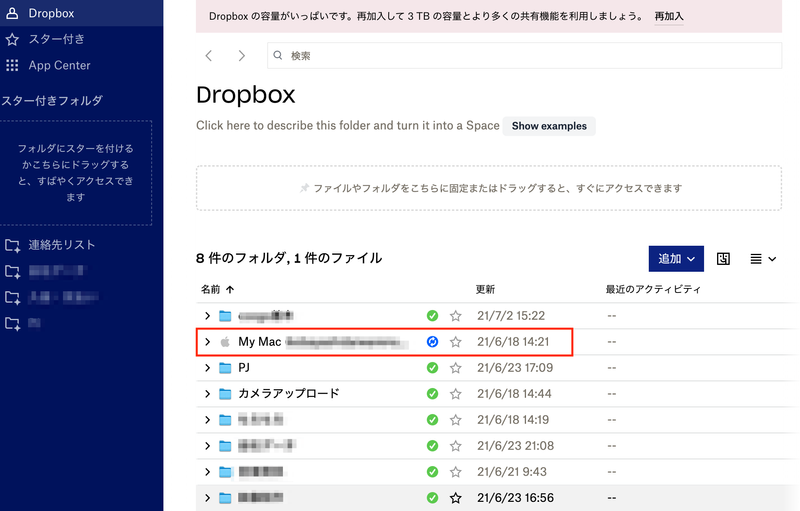Select the My Mac name text
This screenshot has height=511, width=800.
[x=260, y=342]
